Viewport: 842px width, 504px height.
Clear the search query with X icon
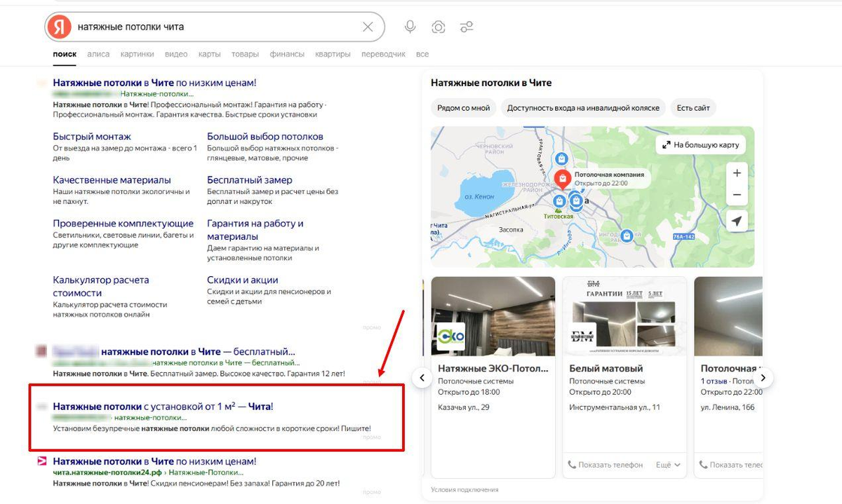click(x=368, y=27)
